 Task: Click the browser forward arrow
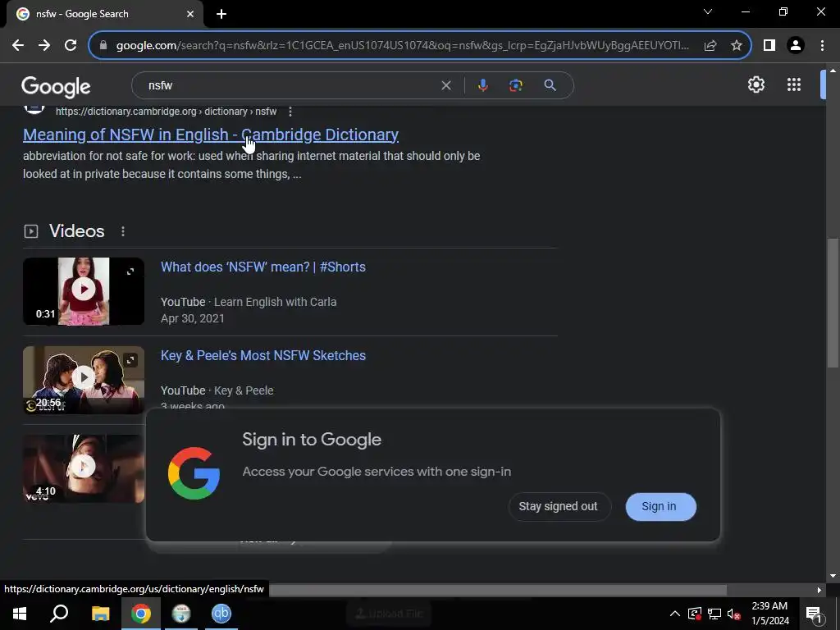44,46
